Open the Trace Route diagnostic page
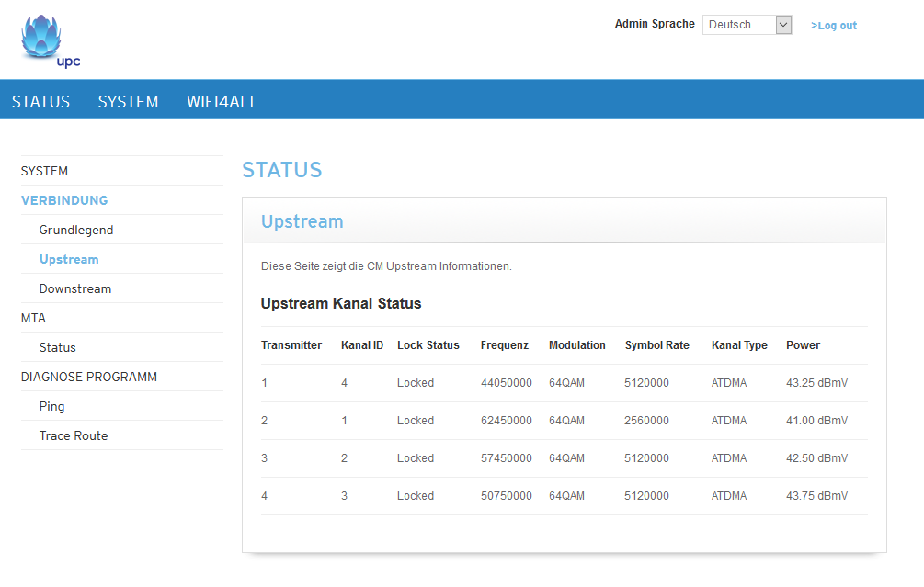This screenshot has height=587, width=924. [73, 435]
